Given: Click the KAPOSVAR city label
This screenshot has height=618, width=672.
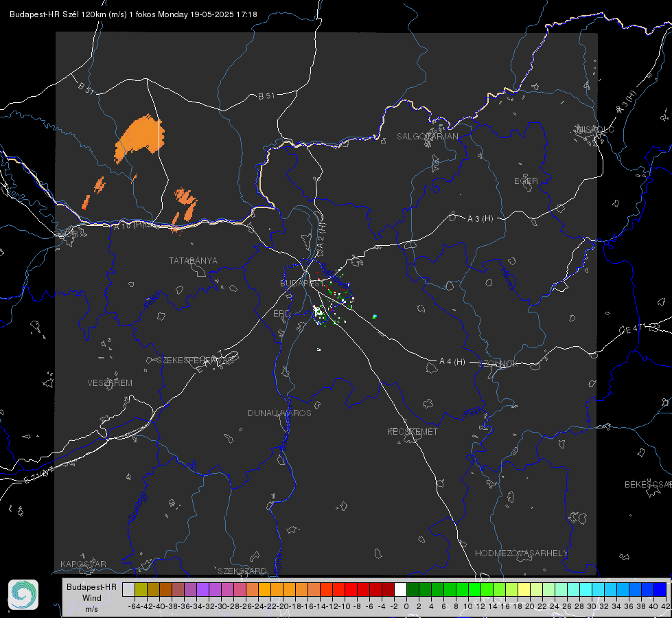Looking at the screenshot, I should click(83, 564).
